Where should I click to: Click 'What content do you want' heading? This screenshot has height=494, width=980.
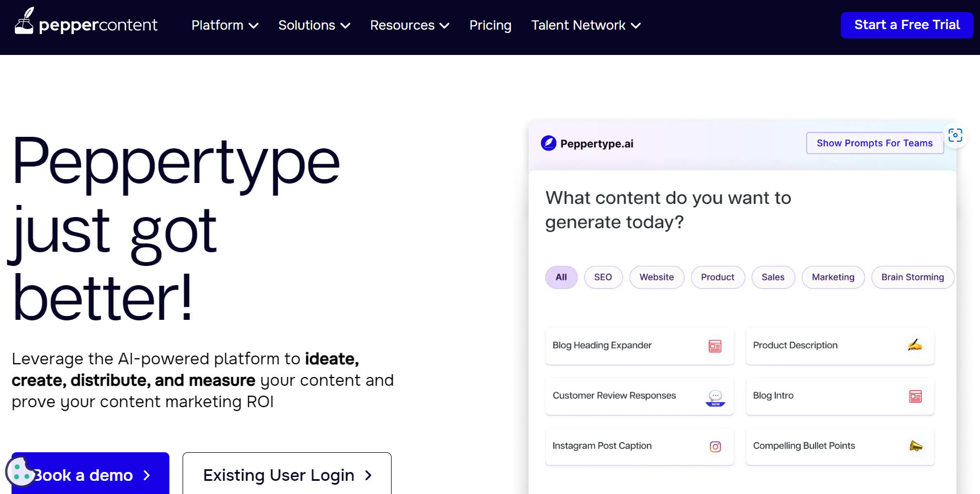pyautogui.click(x=668, y=210)
